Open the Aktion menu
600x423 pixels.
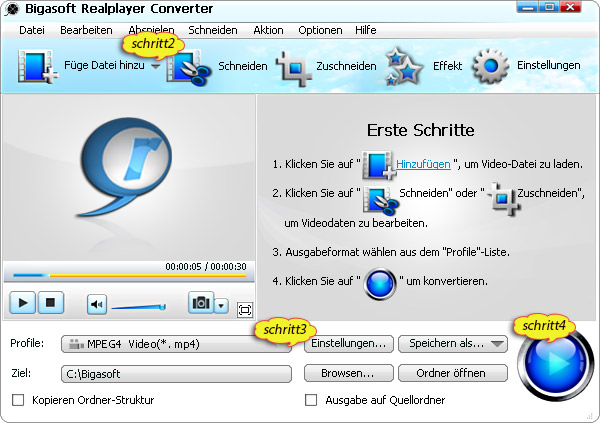pos(268,30)
